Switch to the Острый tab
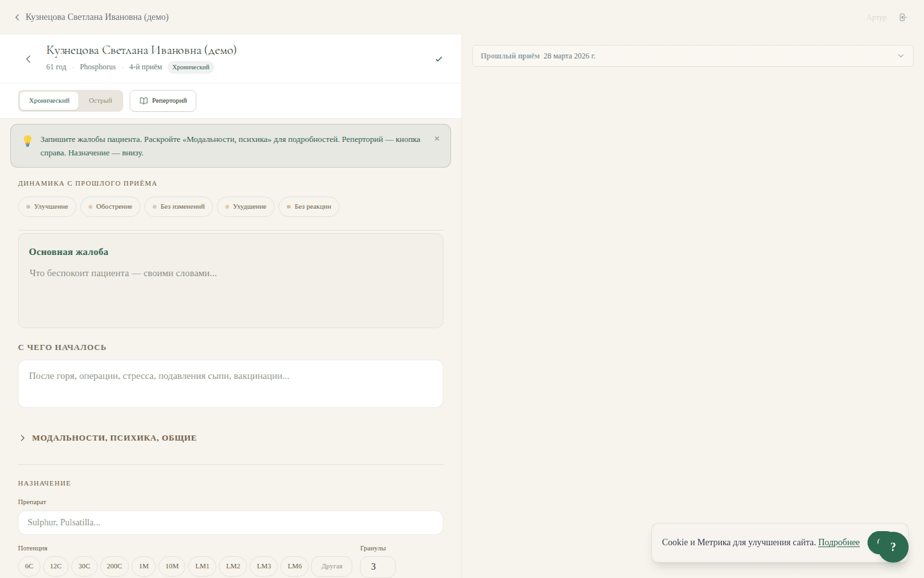Image resolution: width=924 pixels, height=578 pixels. click(100, 101)
